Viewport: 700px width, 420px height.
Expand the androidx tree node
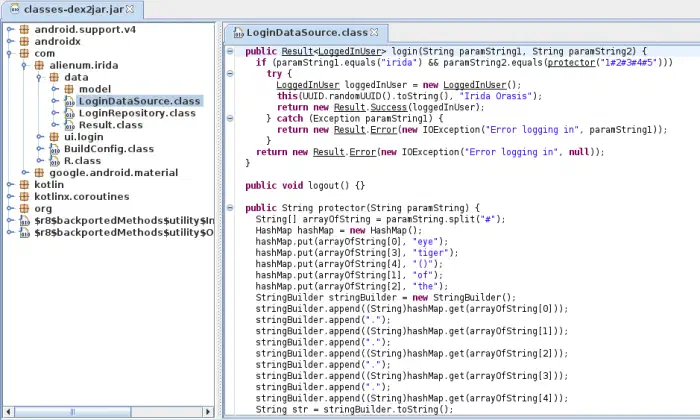tap(10, 42)
